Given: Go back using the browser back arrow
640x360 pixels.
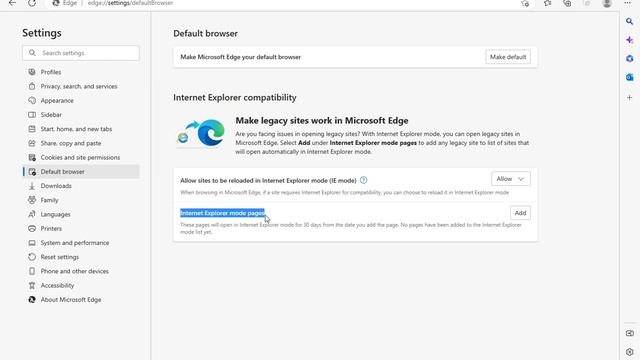Looking at the screenshot, I should coord(12,3).
